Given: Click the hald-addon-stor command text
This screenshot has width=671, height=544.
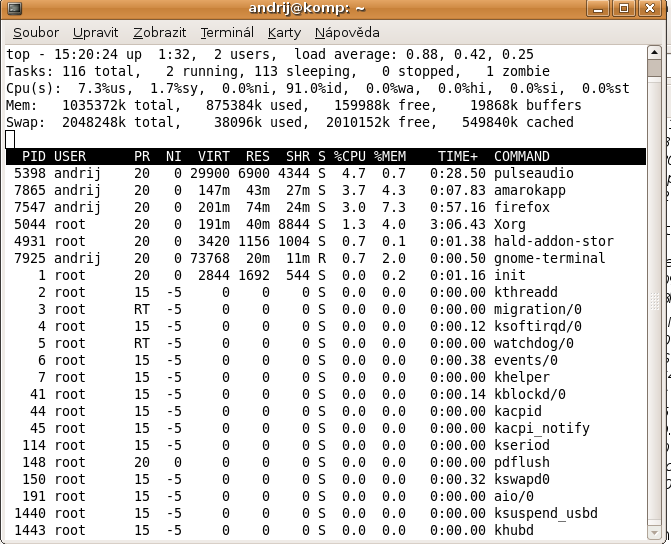Looking at the screenshot, I should (554, 241).
